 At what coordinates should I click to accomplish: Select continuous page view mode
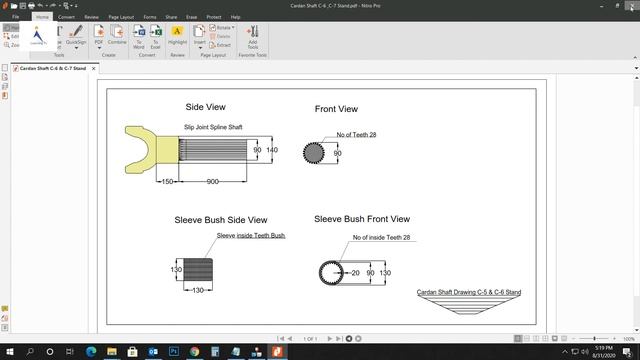tap(527, 339)
